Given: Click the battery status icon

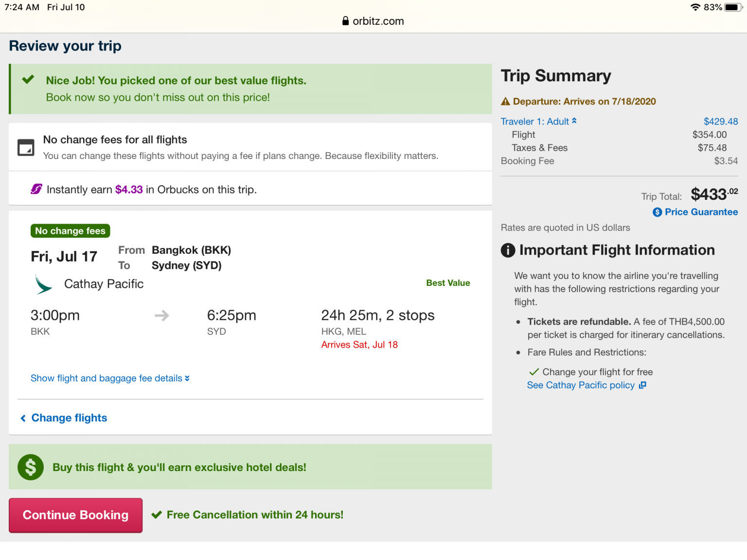Looking at the screenshot, I should (x=732, y=7).
